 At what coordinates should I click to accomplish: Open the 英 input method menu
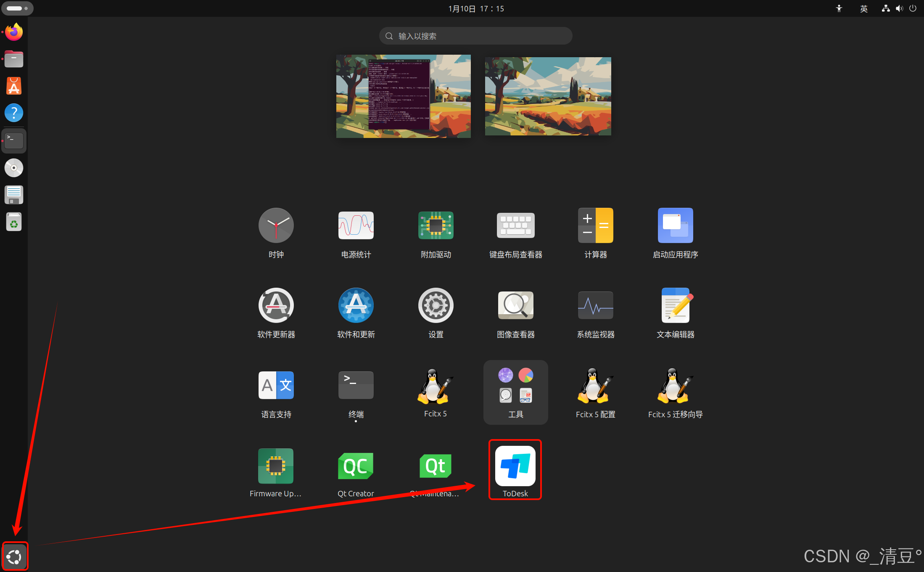[x=863, y=8]
